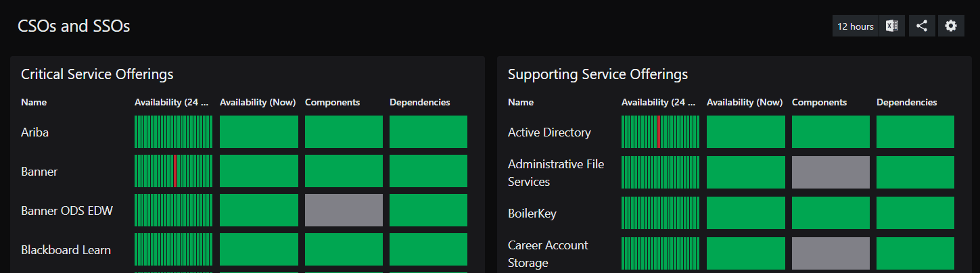Viewport: 980px width, 273px height.
Task: Click Availability (24 ... header in Critical Service Offerings
Action: [x=172, y=103]
